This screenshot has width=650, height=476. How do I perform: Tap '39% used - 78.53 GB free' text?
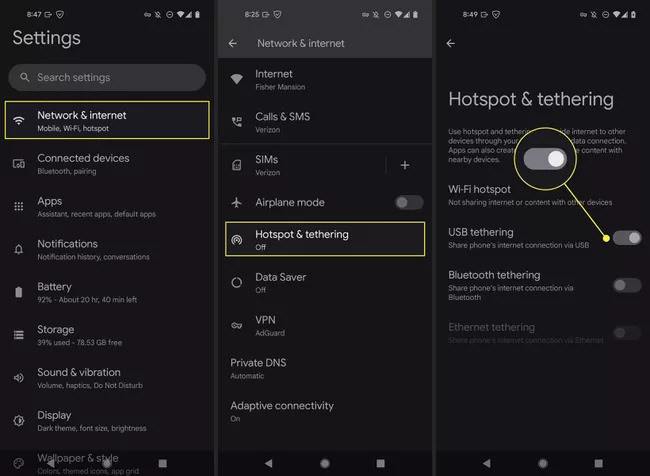(80, 342)
